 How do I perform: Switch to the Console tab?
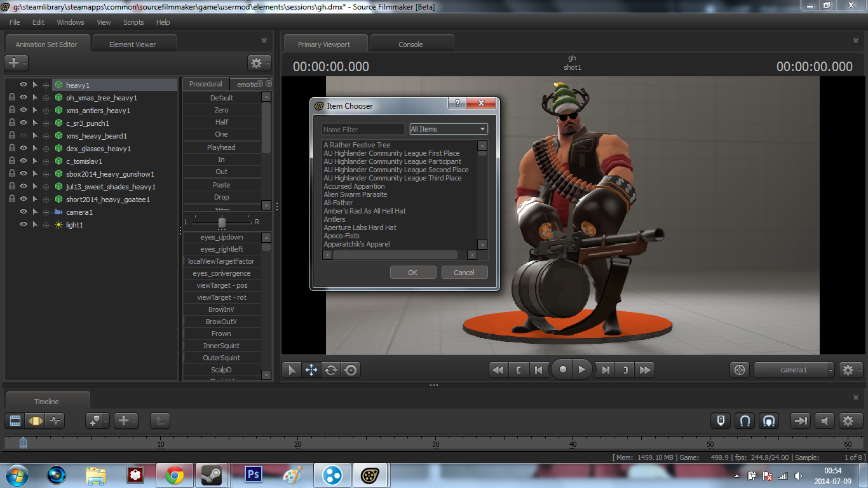pyautogui.click(x=410, y=44)
